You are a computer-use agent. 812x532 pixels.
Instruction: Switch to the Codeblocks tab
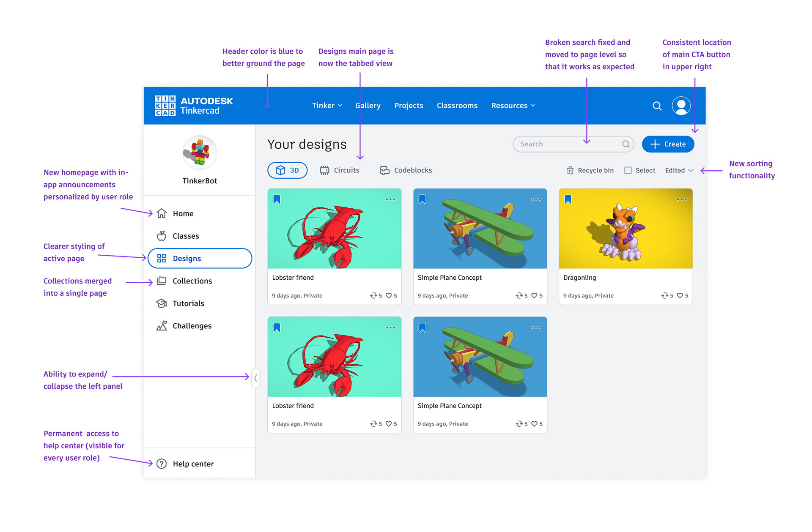pyautogui.click(x=406, y=170)
